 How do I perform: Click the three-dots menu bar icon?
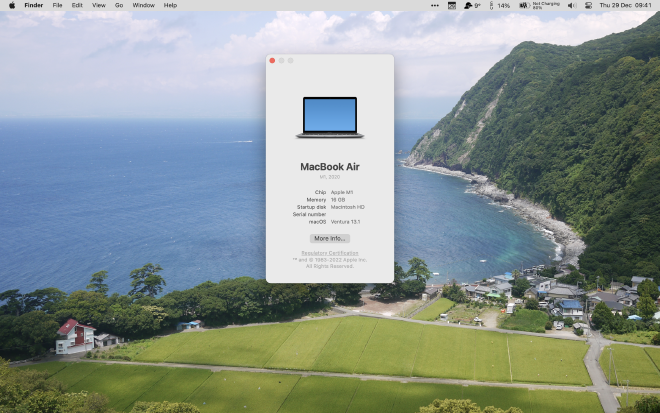coord(435,5)
